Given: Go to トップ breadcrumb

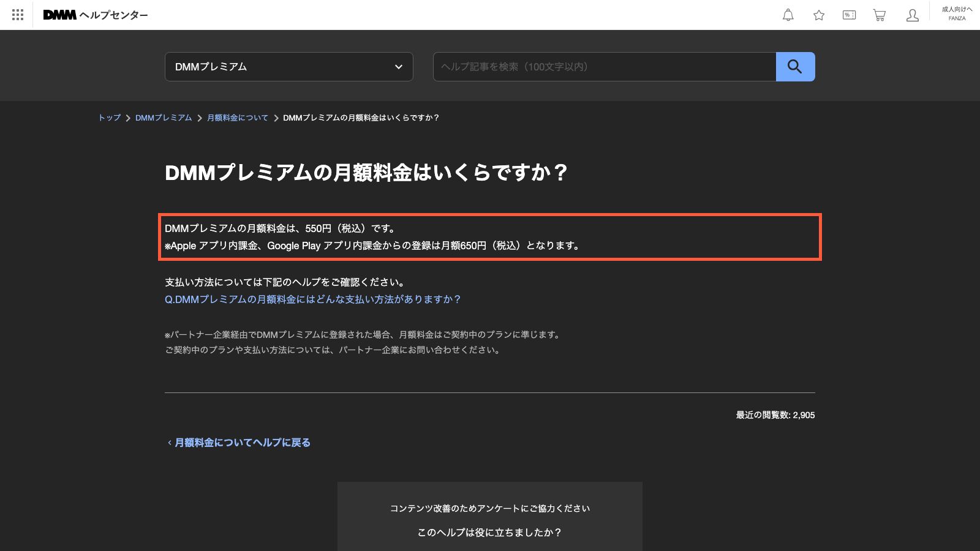Looking at the screenshot, I should tap(110, 118).
